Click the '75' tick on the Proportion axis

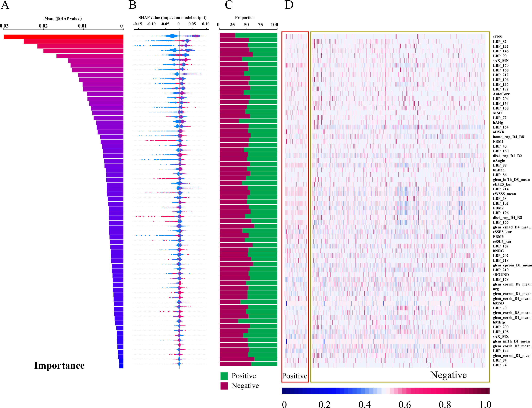(x=260, y=24)
